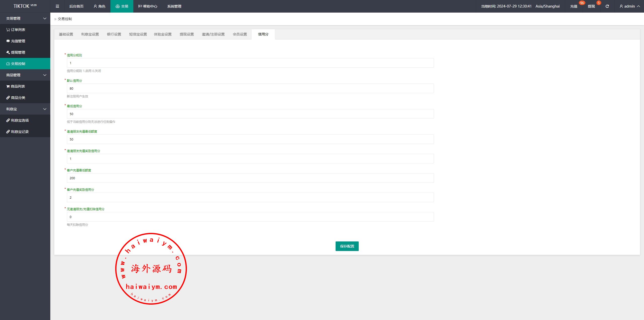The width and height of the screenshot is (644, 320).
Task: Open the admin user dropdown
Action: tap(629, 6)
